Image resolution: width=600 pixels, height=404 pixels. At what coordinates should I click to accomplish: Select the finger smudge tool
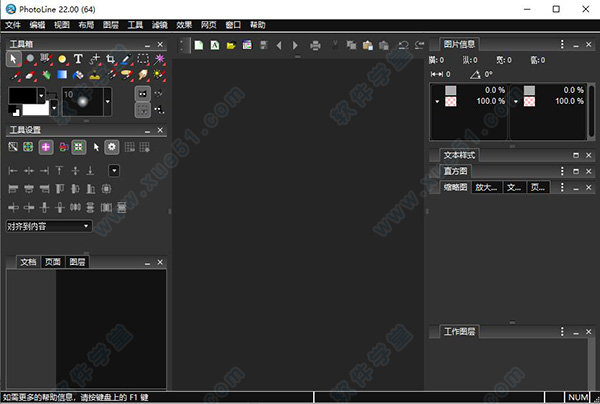143,75
